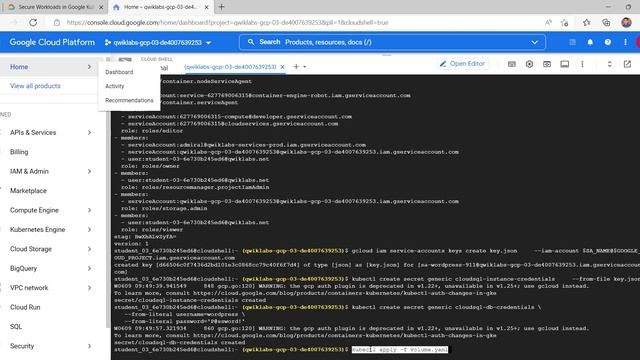Open the Help question mark icon
Screen dimensions: 640x360
coord(608,42)
